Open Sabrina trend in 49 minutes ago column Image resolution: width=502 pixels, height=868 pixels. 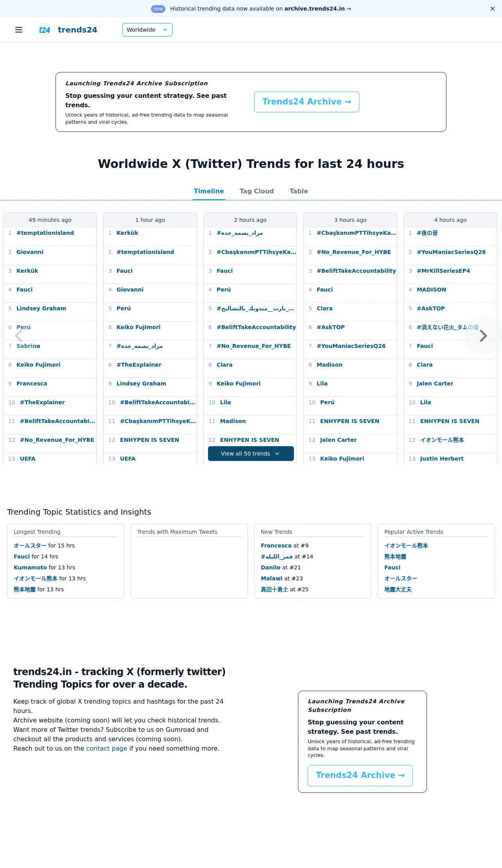(28, 346)
